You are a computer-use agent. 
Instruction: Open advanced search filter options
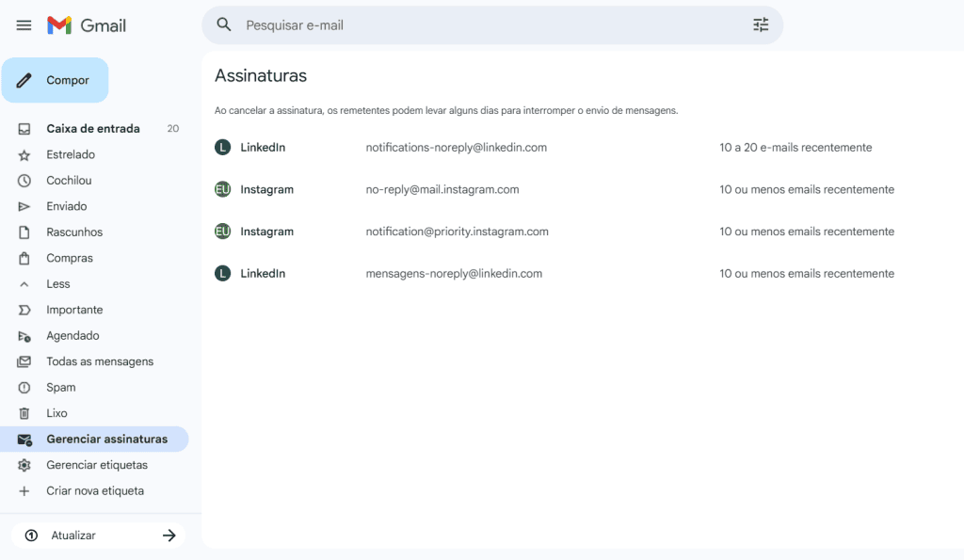pyautogui.click(x=761, y=25)
